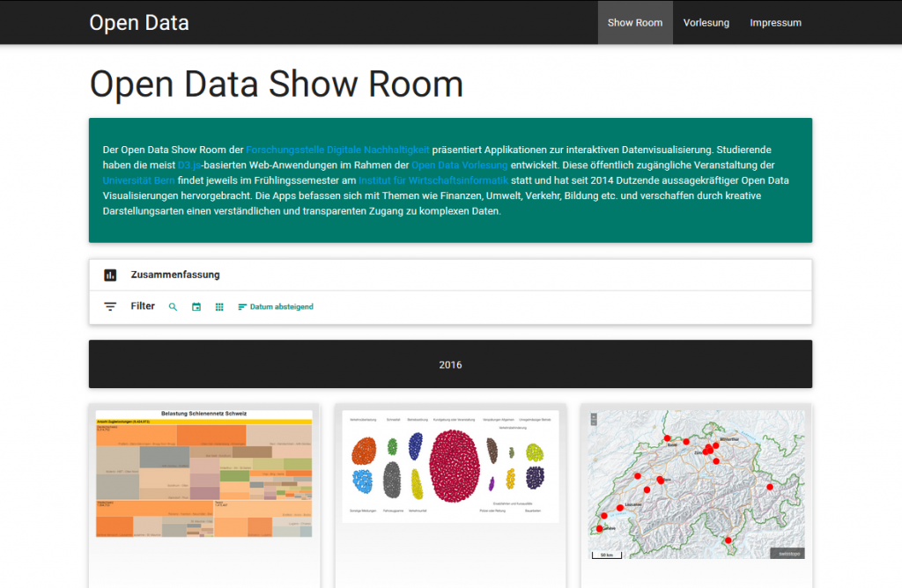Open the Impressum nav item
The image size is (902, 588).
pyautogui.click(x=775, y=22)
